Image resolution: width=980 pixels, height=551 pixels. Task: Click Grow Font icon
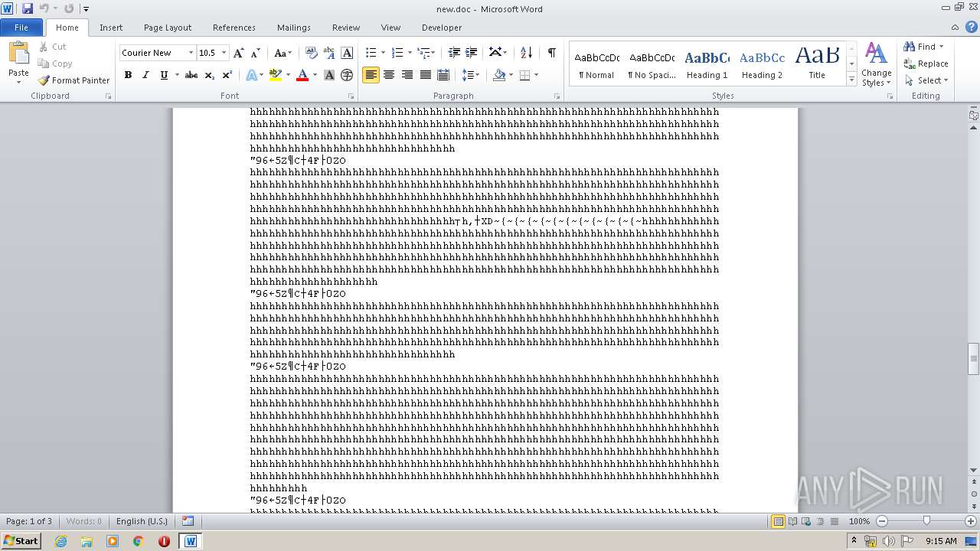click(239, 53)
